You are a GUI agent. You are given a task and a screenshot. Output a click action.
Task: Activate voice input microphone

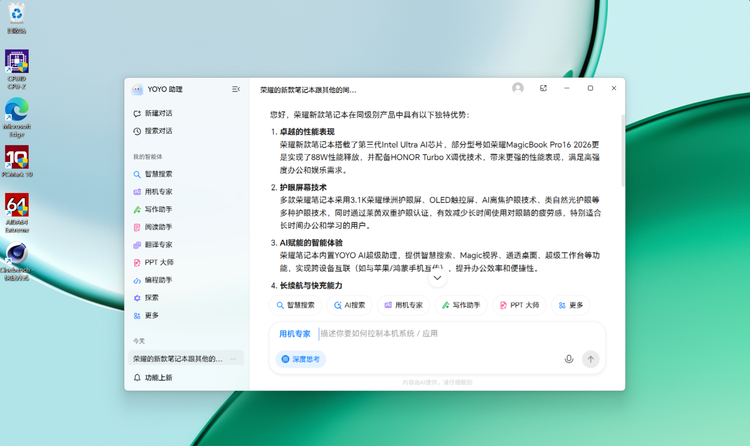click(569, 359)
